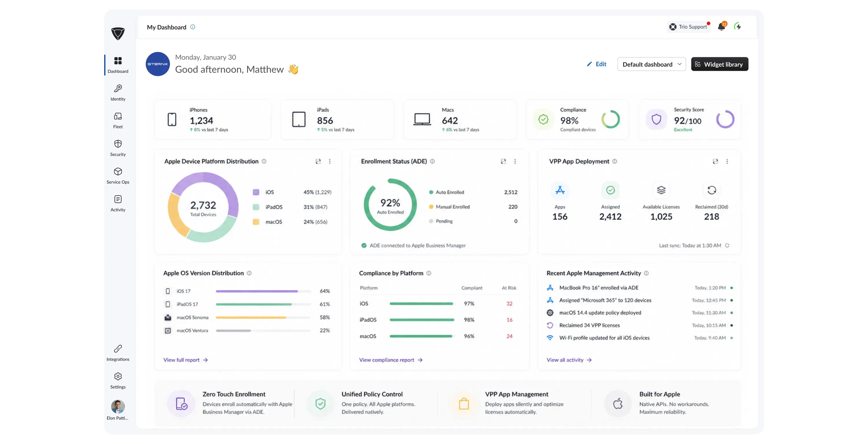
Task: Open Trio Support chat
Action: [x=688, y=27]
